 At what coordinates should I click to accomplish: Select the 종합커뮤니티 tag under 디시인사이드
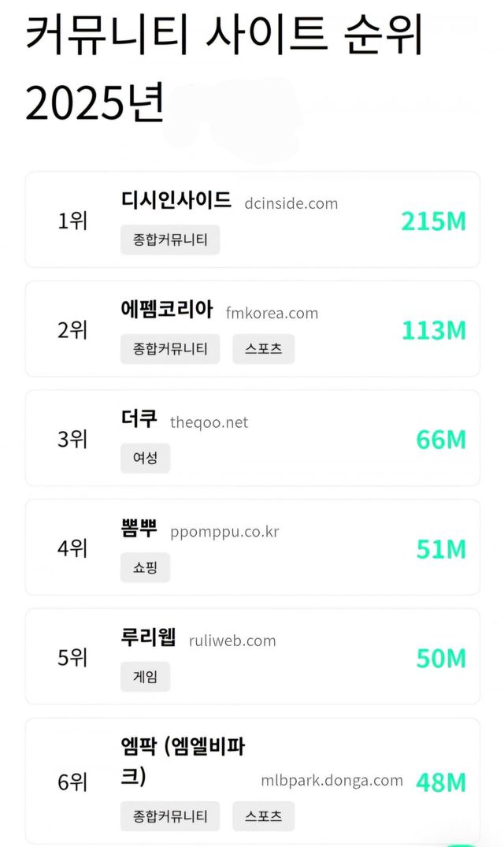[x=171, y=240]
